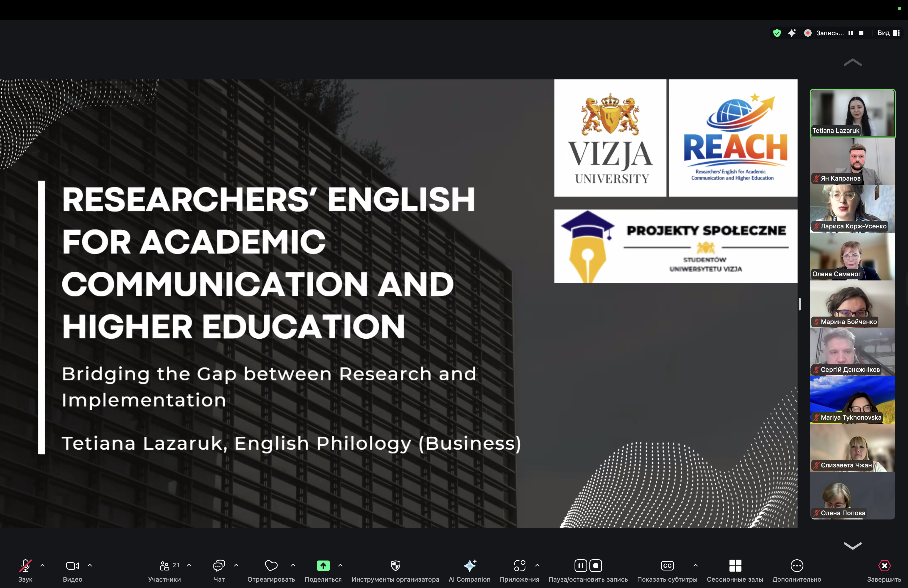This screenshot has width=908, height=588.
Task: Open the Участники participants panel
Action: coord(164,565)
